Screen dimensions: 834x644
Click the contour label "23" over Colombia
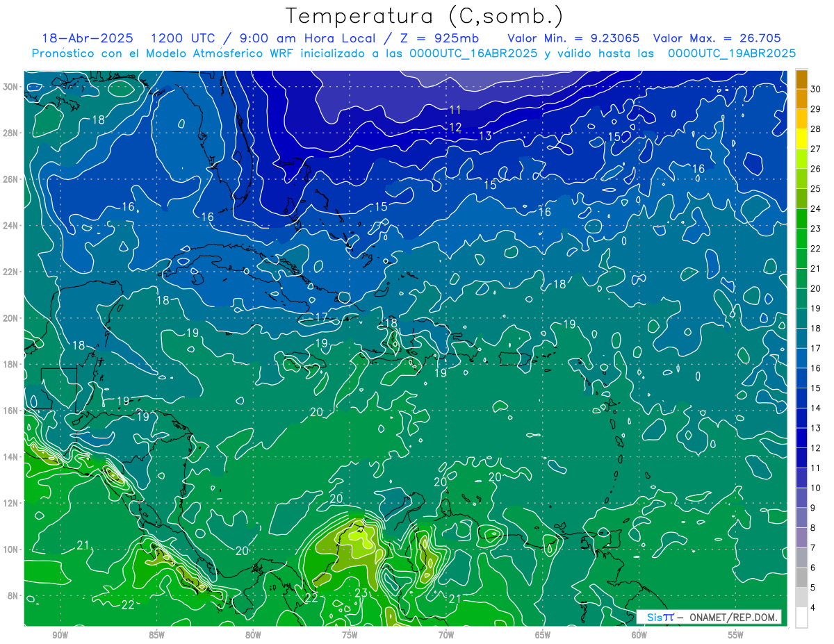[361, 593]
